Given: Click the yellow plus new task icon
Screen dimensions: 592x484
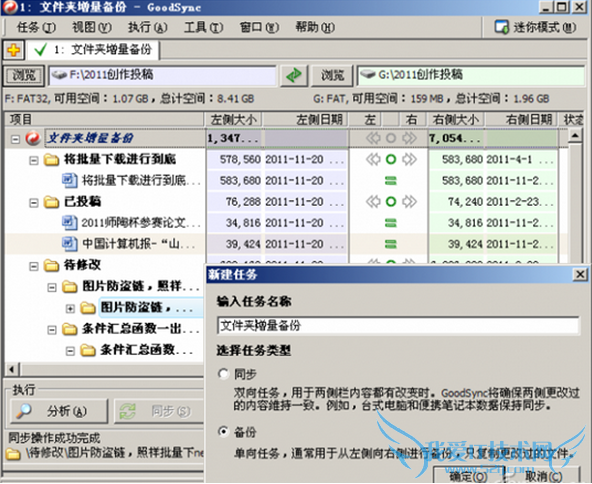Looking at the screenshot, I should [x=14, y=50].
